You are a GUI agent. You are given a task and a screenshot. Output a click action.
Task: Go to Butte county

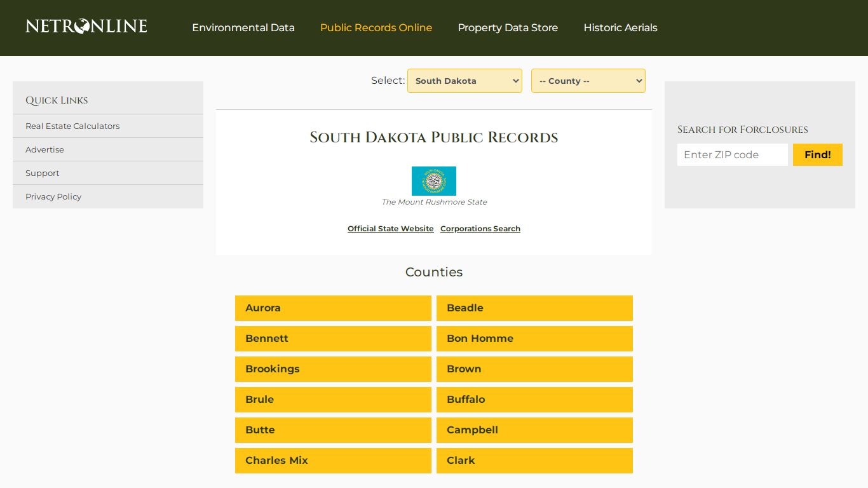coord(333,430)
